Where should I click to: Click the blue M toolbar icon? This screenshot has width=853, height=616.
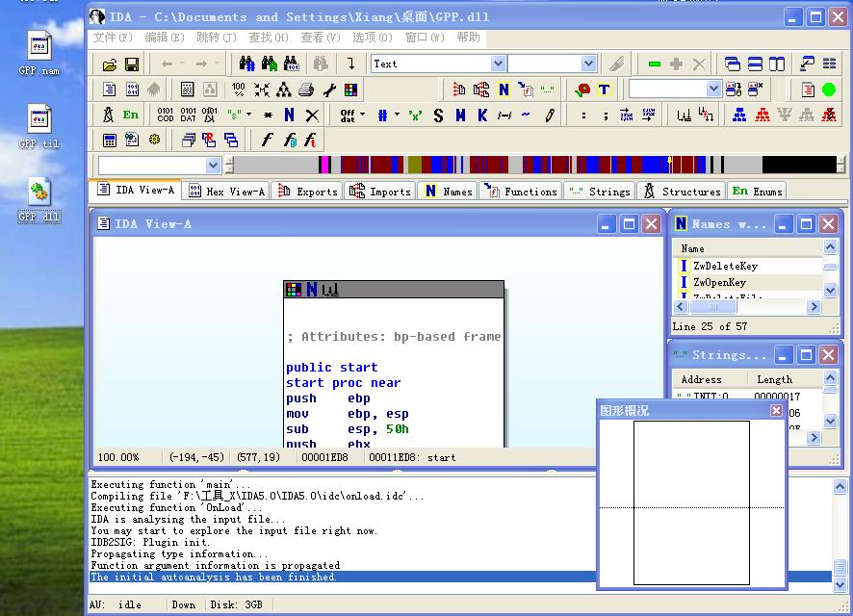[x=461, y=115]
